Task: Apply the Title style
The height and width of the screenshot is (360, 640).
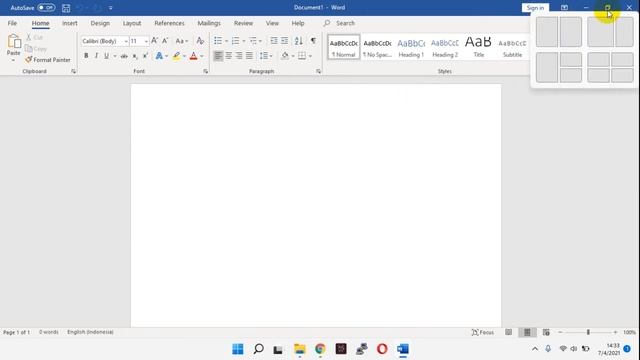Action: pos(478,47)
